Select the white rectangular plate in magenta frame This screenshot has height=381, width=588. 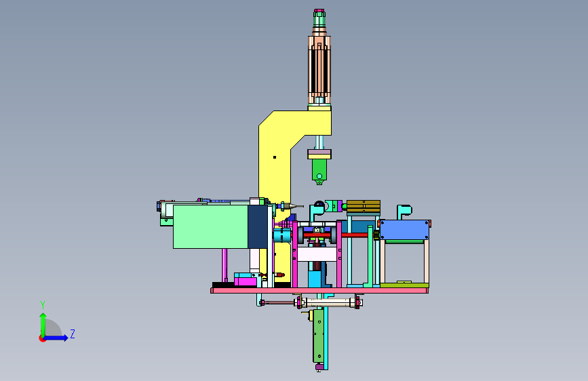point(317,255)
